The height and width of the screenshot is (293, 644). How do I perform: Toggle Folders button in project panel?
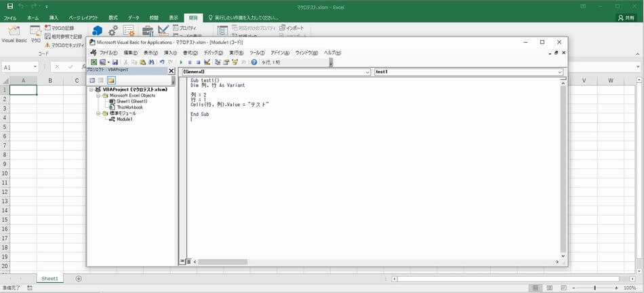[x=111, y=80]
